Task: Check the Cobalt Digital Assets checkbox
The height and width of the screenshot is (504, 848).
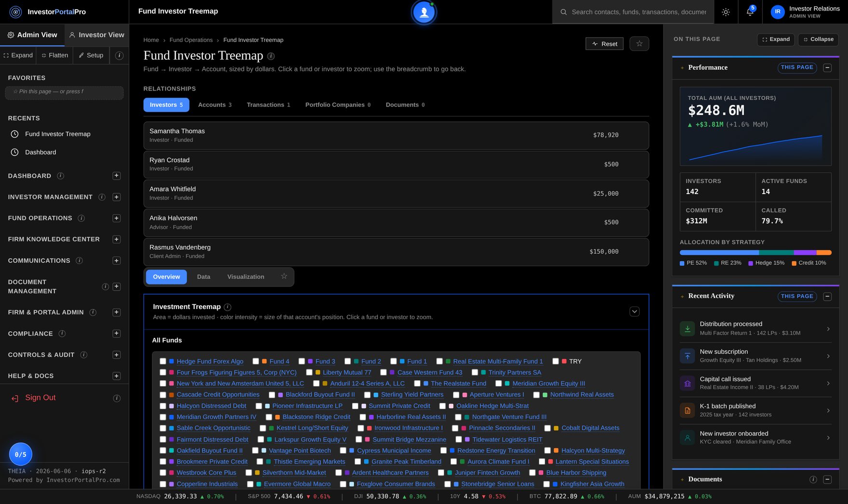Action: point(548,428)
